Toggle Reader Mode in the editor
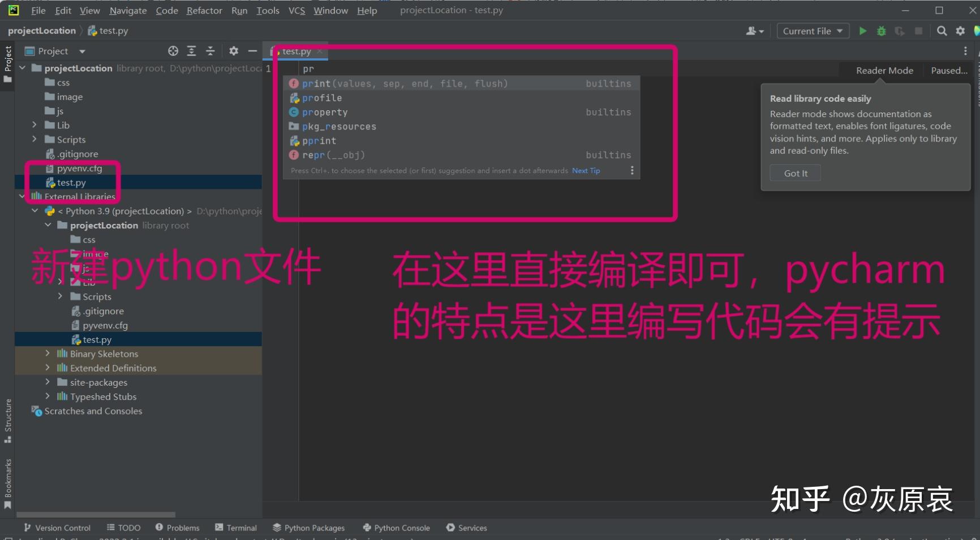 (884, 70)
